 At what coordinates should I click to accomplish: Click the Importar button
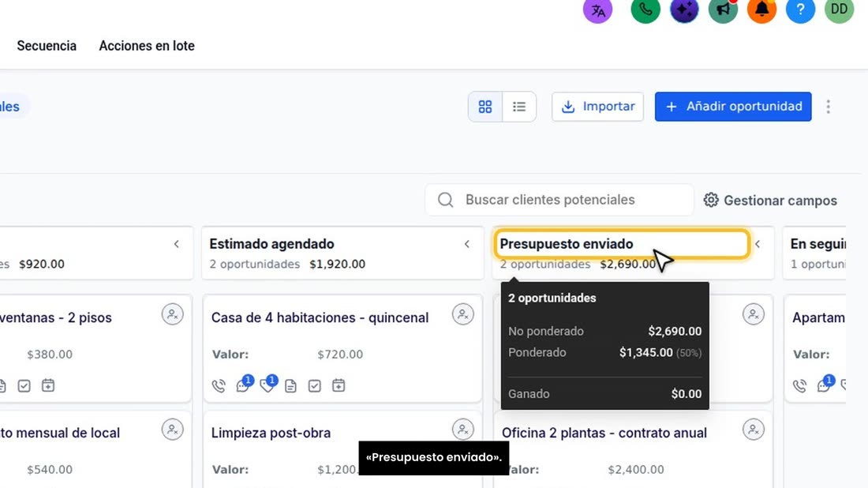coord(597,107)
